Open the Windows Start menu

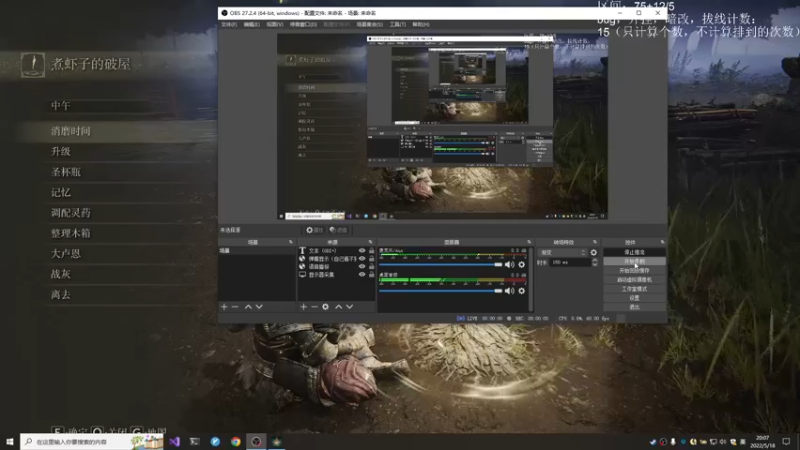(x=10, y=441)
